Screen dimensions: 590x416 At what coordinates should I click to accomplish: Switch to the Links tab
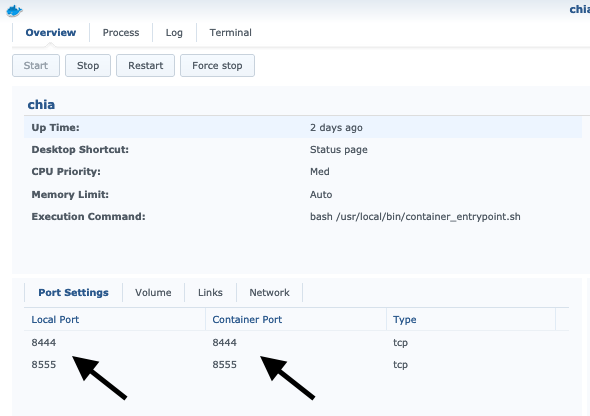[210, 292]
